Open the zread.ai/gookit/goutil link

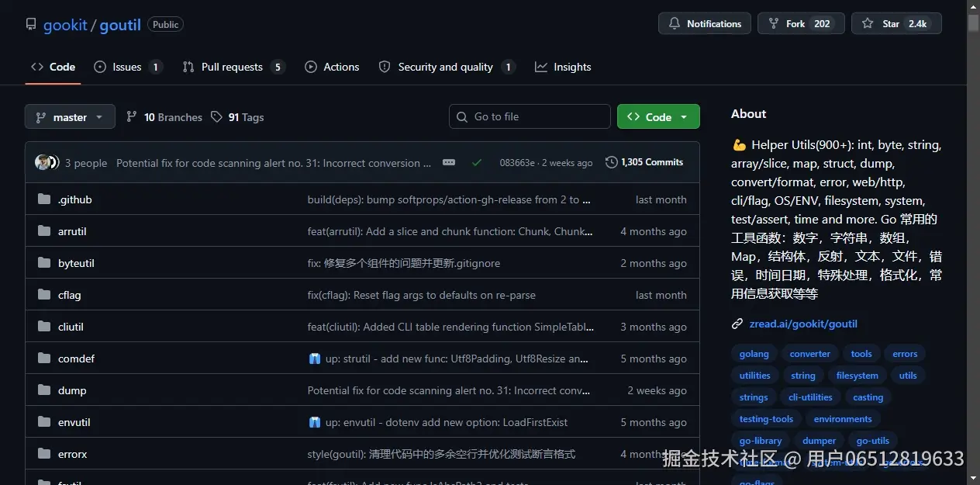[x=803, y=324]
